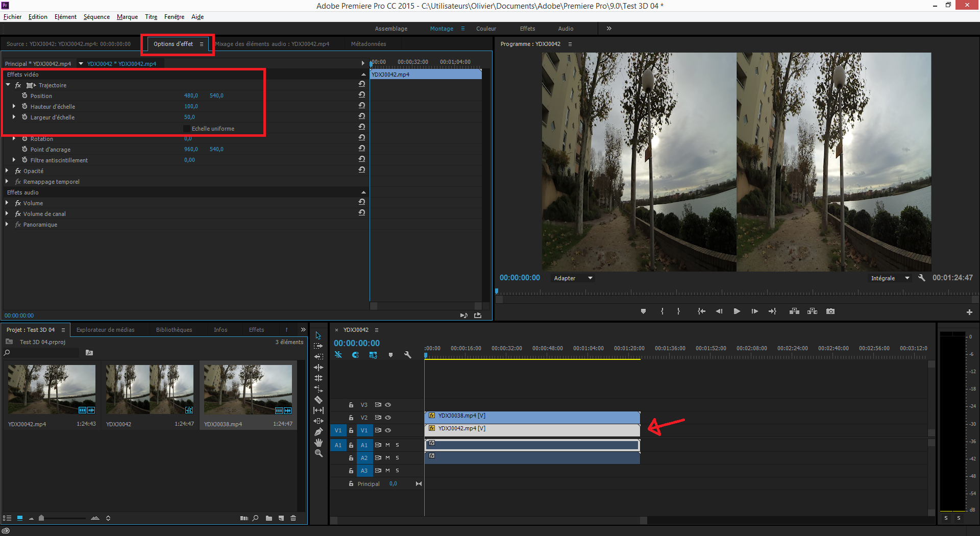Adjust project thumbnail zoom slider
Screen dimensions: 980x536
click(41, 518)
